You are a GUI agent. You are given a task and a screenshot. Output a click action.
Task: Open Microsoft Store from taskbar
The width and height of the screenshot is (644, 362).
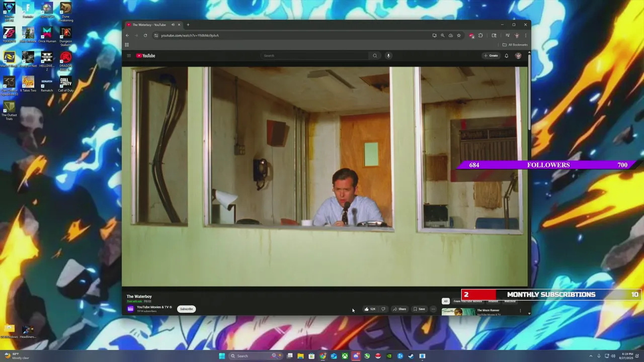point(311,356)
